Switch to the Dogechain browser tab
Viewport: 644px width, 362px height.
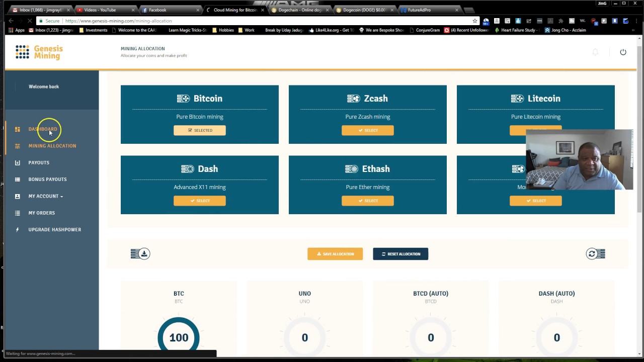point(299,10)
